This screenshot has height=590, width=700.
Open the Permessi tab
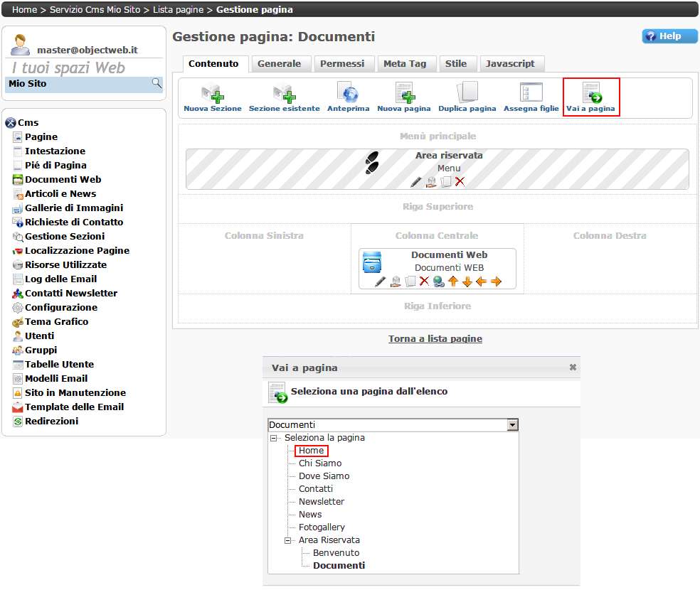[x=342, y=64]
